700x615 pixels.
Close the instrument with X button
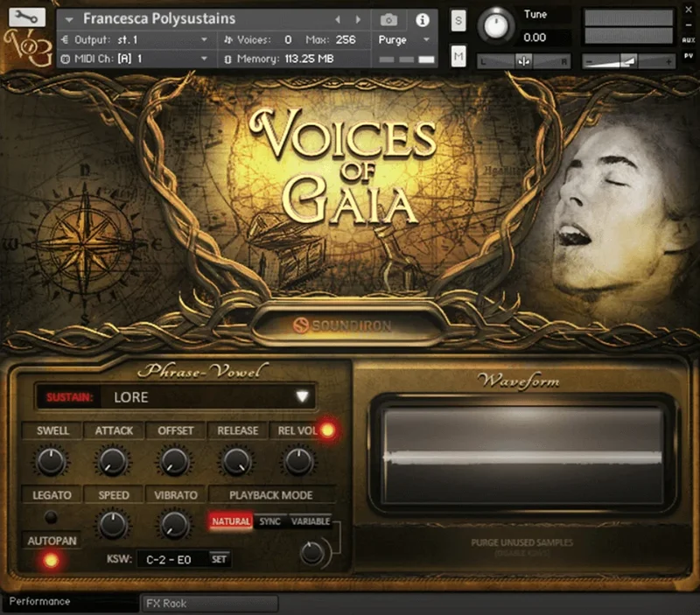click(689, 10)
